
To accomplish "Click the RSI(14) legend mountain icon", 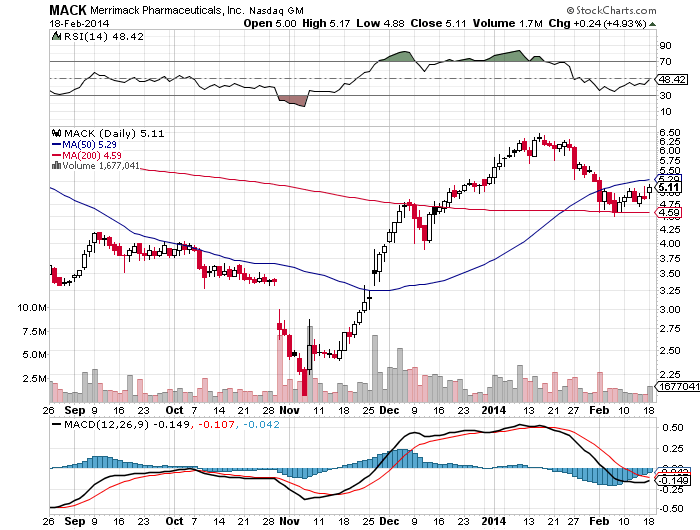I will click(x=56, y=36).
